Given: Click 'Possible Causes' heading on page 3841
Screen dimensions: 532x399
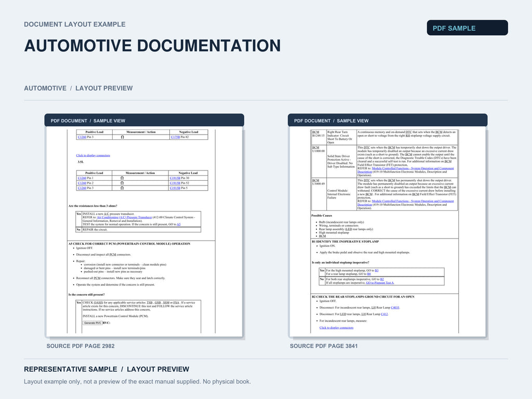Looking at the screenshot, I should tap(322, 216).
